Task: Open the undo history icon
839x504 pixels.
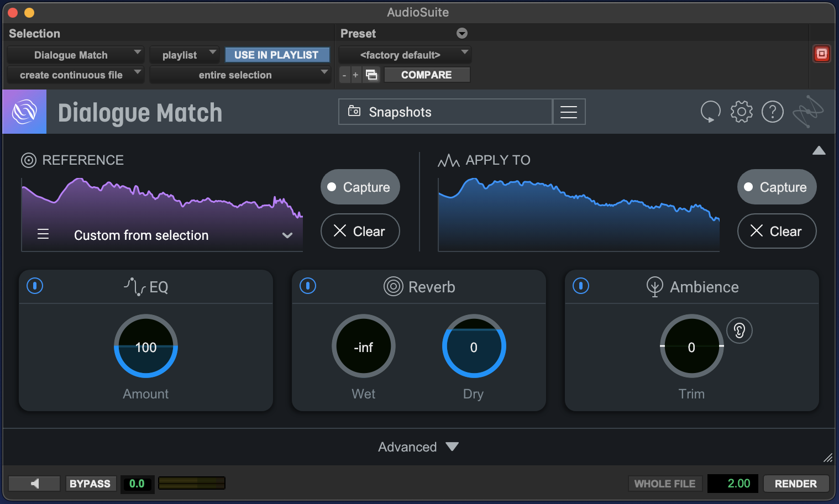Action: click(710, 112)
